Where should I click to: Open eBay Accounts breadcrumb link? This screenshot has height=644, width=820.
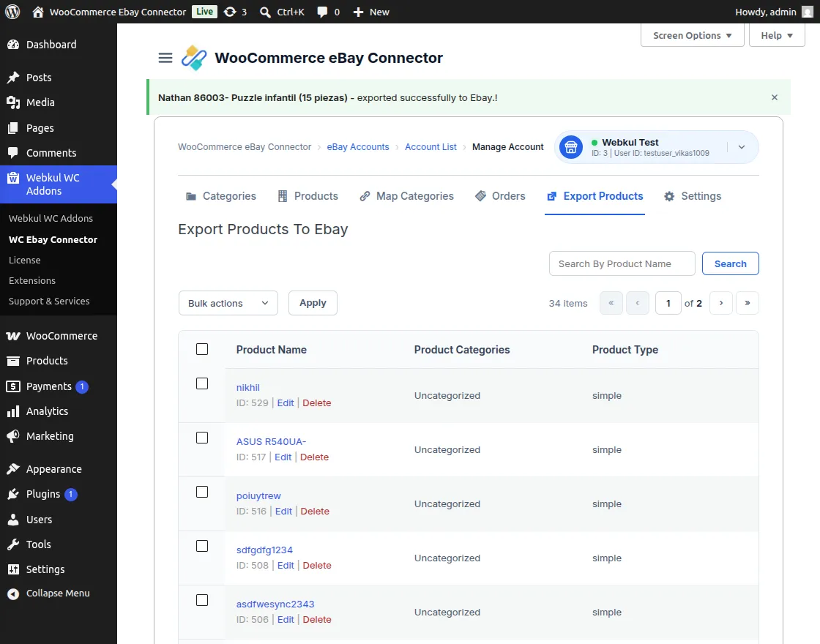[358, 147]
